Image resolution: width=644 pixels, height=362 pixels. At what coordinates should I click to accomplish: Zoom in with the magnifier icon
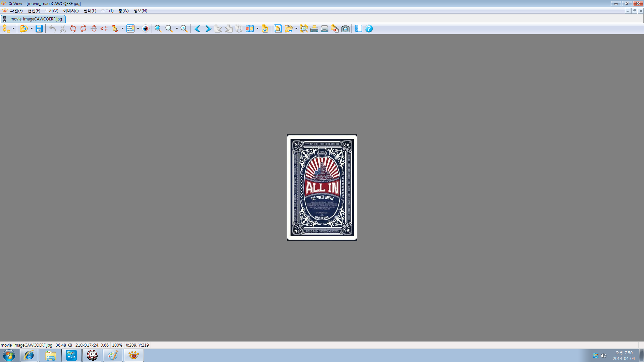tap(158, 29)
